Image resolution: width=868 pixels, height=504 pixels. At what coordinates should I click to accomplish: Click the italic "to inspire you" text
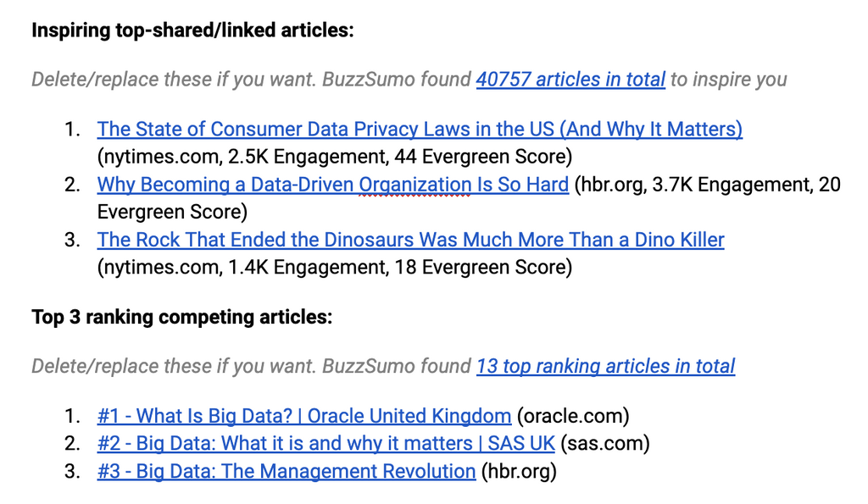point(728,80)
